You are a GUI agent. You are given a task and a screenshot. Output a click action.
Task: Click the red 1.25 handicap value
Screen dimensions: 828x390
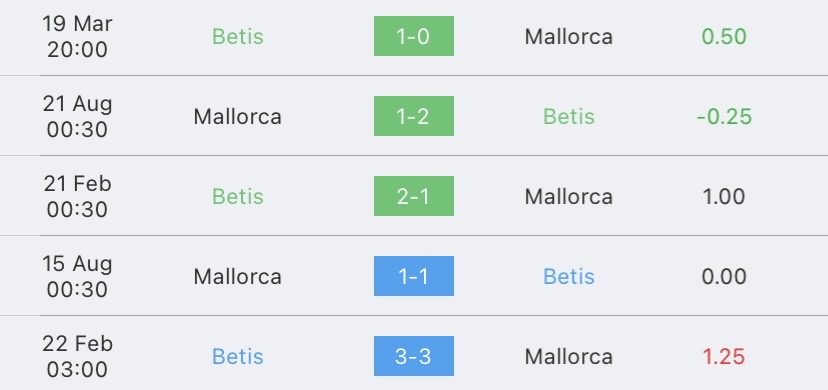724,357
